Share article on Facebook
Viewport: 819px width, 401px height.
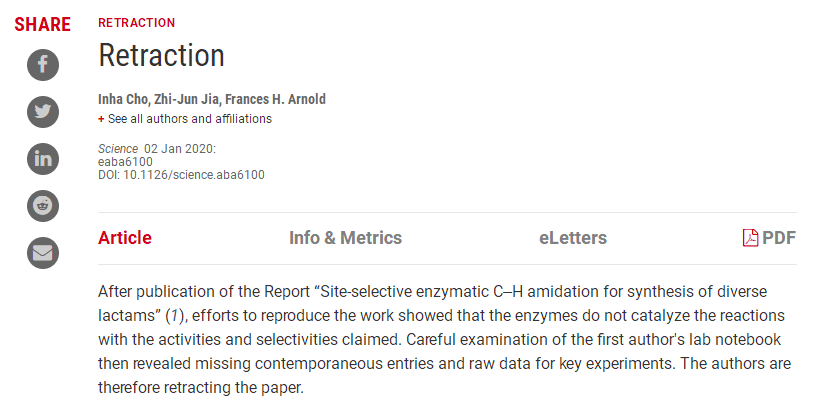pyautogui.click(x=43, y=66)
